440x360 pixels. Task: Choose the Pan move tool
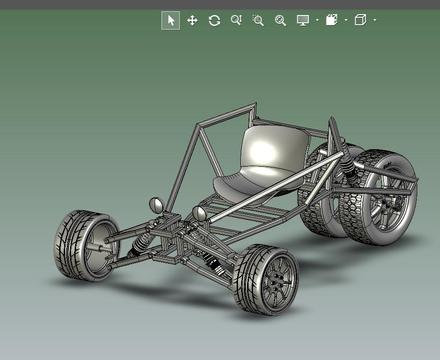click(192, 20)
